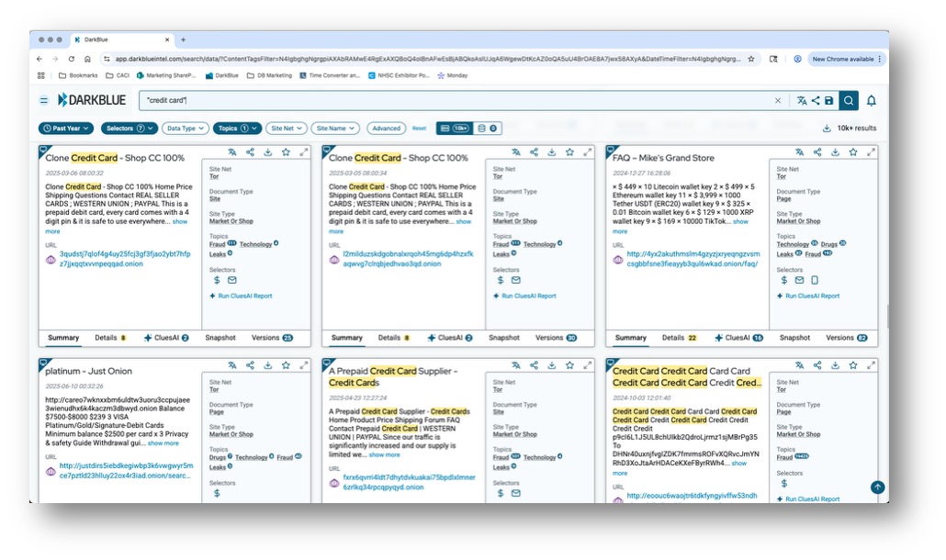Open the CACI bookmarks folder
This screenshot has height=560, width=946.
click(x=118, y=76)
